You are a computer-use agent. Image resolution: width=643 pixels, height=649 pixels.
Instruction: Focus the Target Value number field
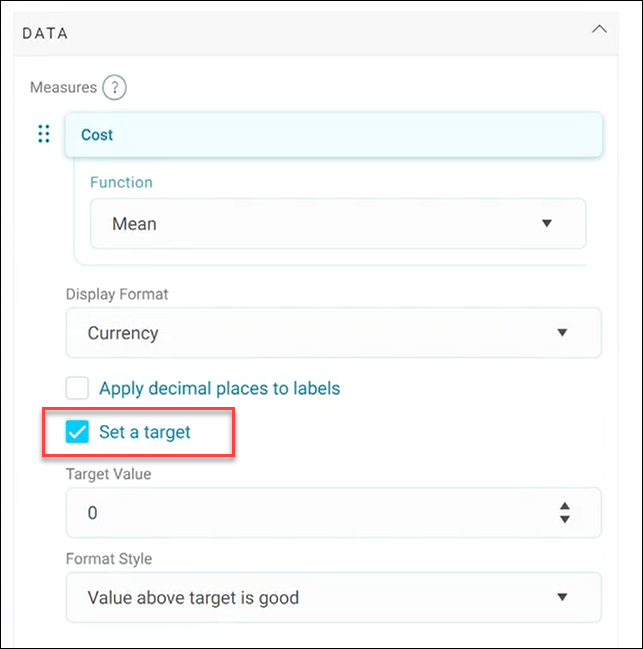(333, 513)
